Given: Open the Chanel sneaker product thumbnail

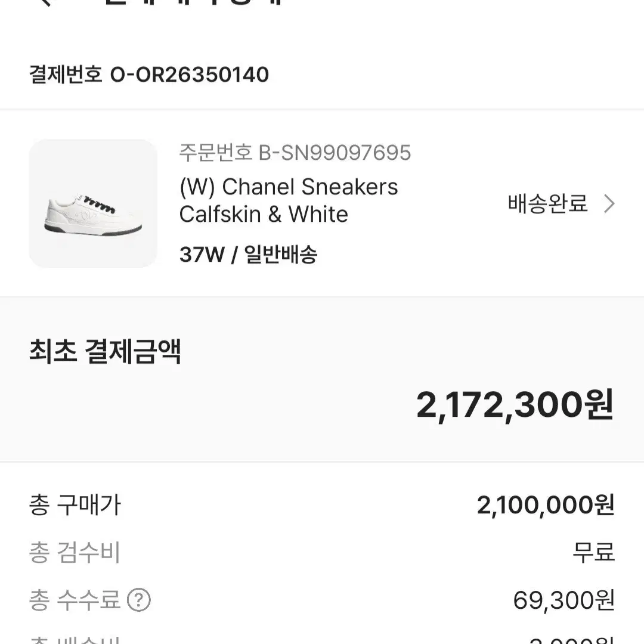Looking at the screenshot, I should (93, 203).
